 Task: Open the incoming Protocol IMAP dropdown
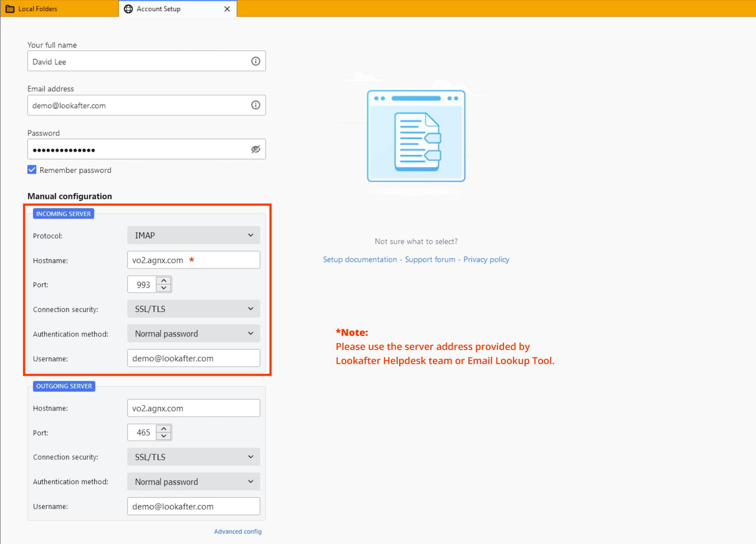click(194, 235)
